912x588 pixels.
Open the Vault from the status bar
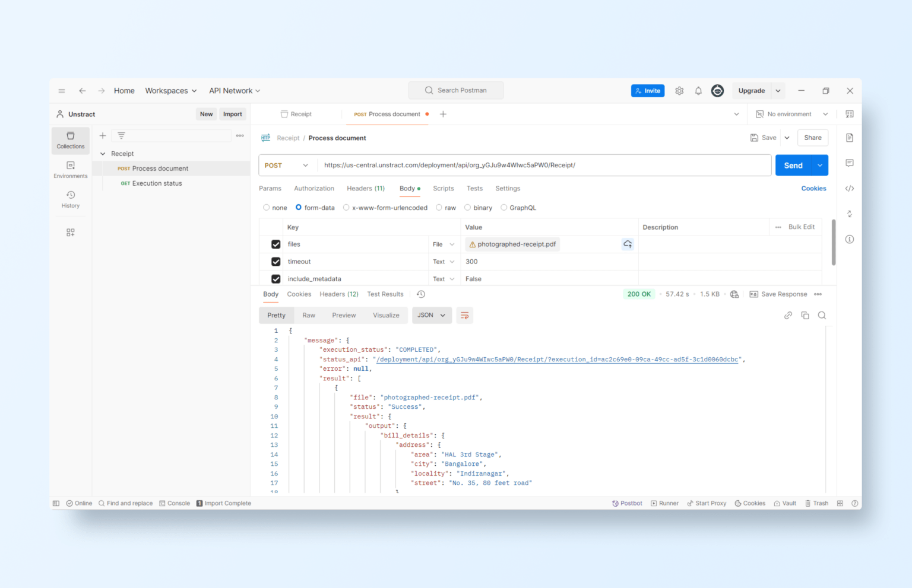(x=785, y=503)
